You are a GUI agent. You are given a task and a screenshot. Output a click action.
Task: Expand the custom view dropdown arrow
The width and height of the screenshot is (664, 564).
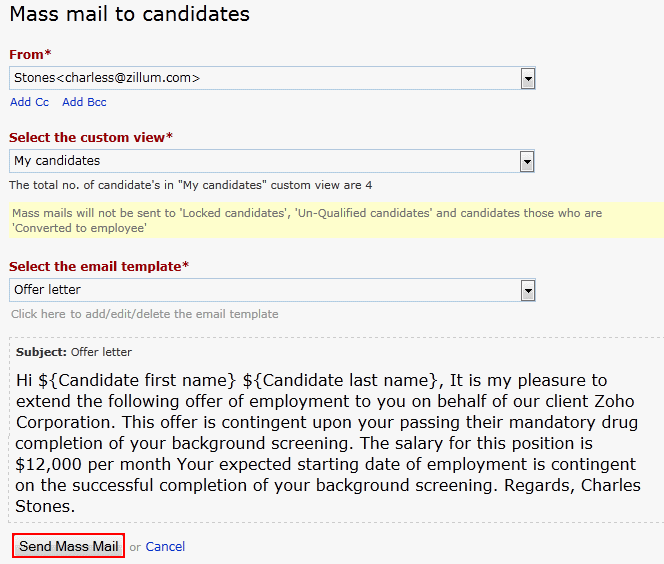coord(527,161)
